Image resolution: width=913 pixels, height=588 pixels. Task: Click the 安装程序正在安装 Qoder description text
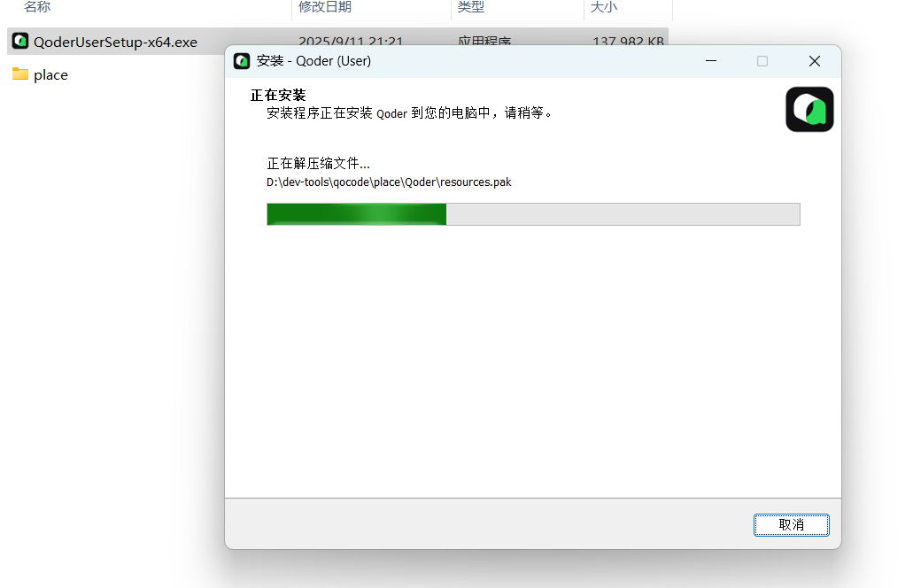tap(409, 113)
